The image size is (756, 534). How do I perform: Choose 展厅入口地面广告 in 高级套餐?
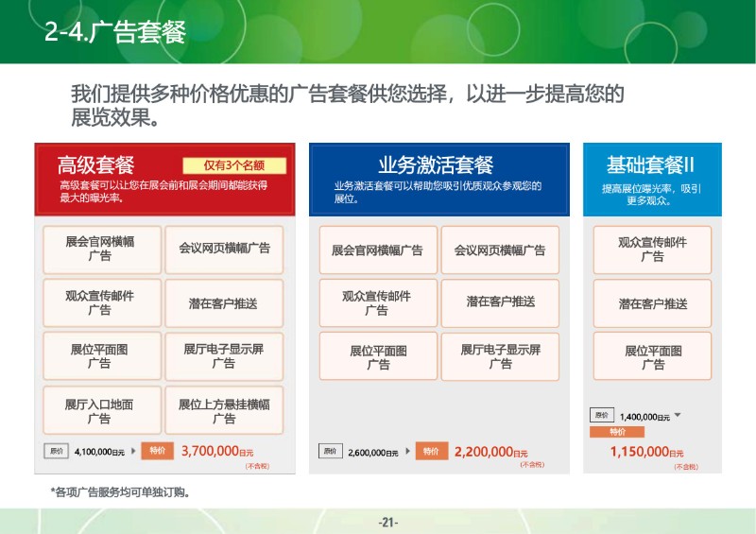pos(99,411)
